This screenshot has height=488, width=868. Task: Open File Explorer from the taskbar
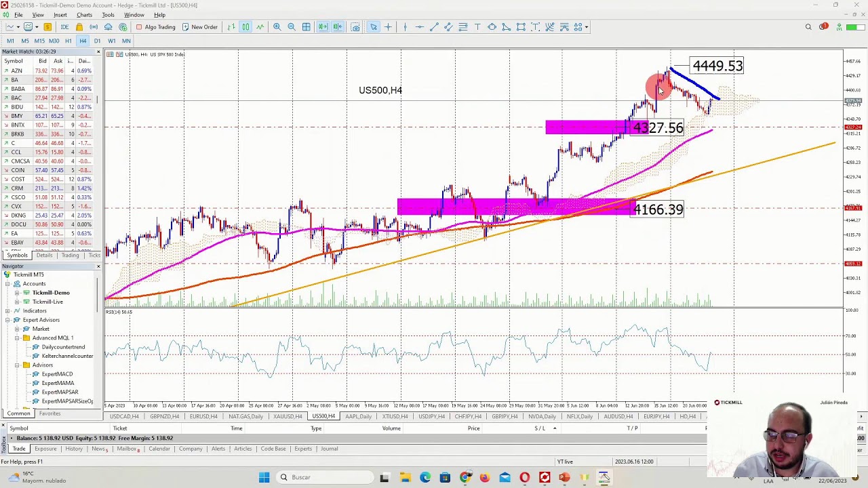[405, 477]
